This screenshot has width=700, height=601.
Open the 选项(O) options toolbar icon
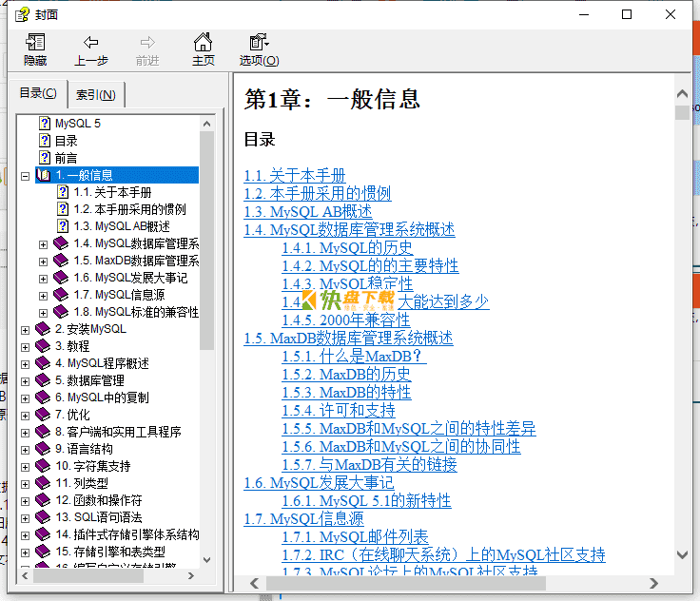(x=259, y=42)
